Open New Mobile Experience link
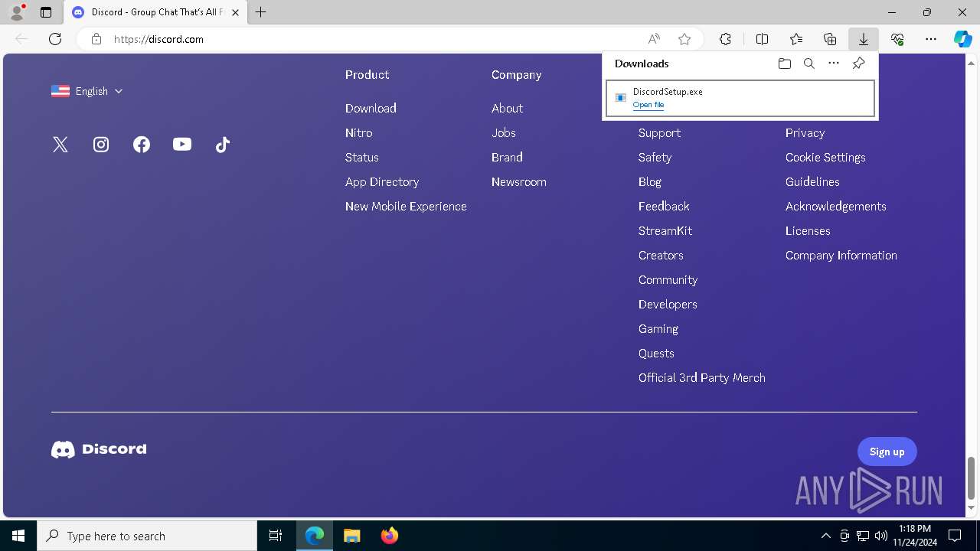Image resolution: width=980 pixels, height=551 pixels. 406,206
